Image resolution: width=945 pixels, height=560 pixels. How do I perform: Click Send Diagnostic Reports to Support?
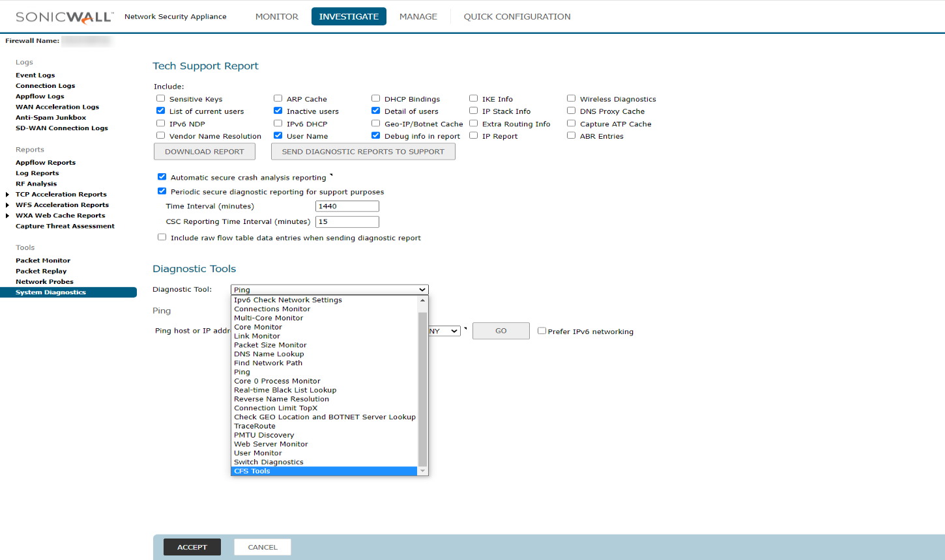coord(363,152)
